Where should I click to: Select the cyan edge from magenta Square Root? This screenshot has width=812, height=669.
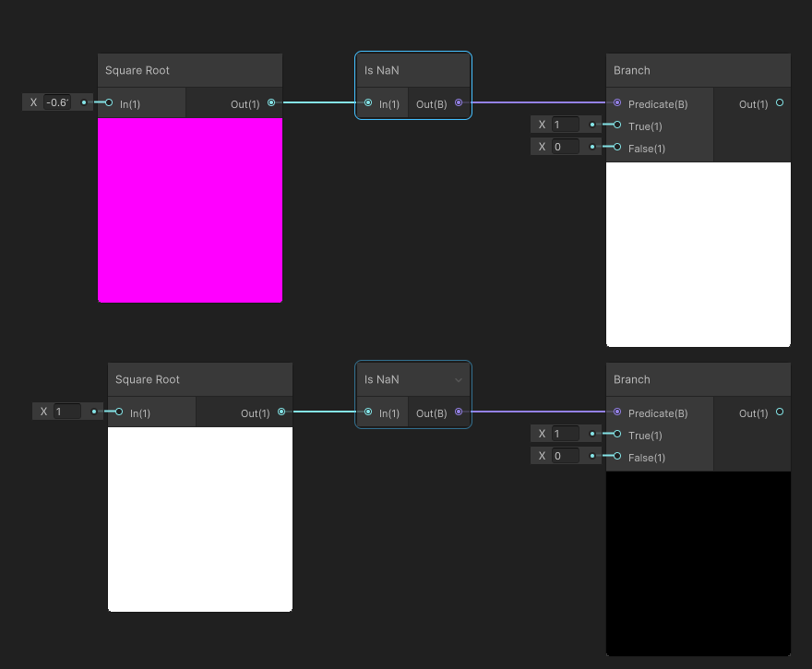tap(318, 102)
